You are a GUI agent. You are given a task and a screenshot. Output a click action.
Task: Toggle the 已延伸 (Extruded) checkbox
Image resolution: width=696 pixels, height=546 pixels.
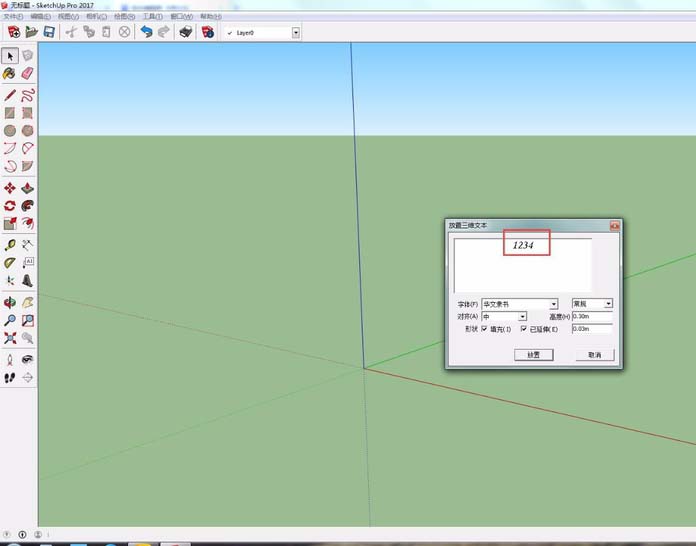click(523, 328)
